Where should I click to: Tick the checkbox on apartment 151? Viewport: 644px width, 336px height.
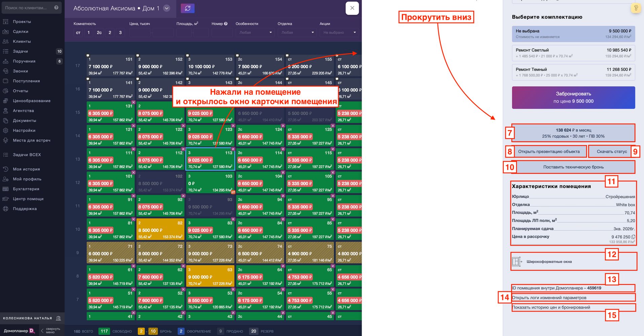click(x=88, y=55)
